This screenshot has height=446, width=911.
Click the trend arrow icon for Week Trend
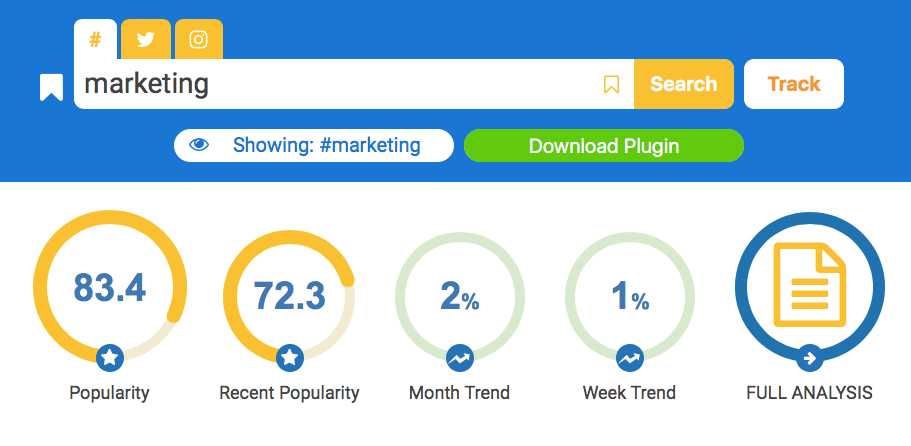[x=630, y=358]
